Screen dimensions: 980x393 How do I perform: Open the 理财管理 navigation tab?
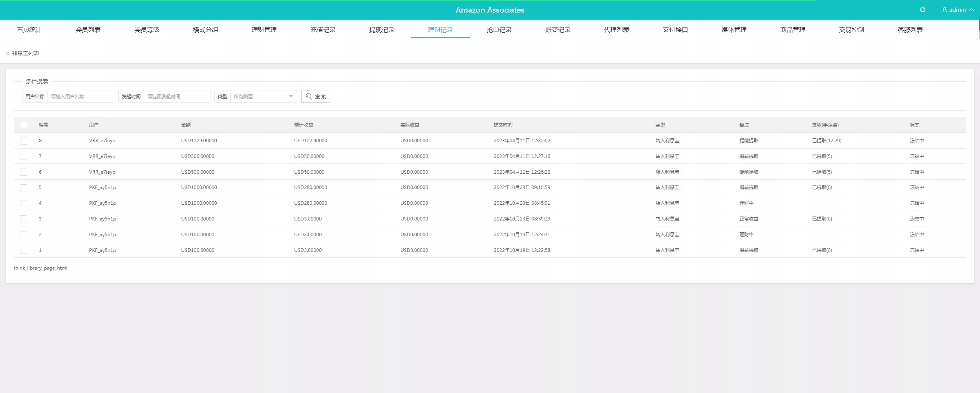264,30
